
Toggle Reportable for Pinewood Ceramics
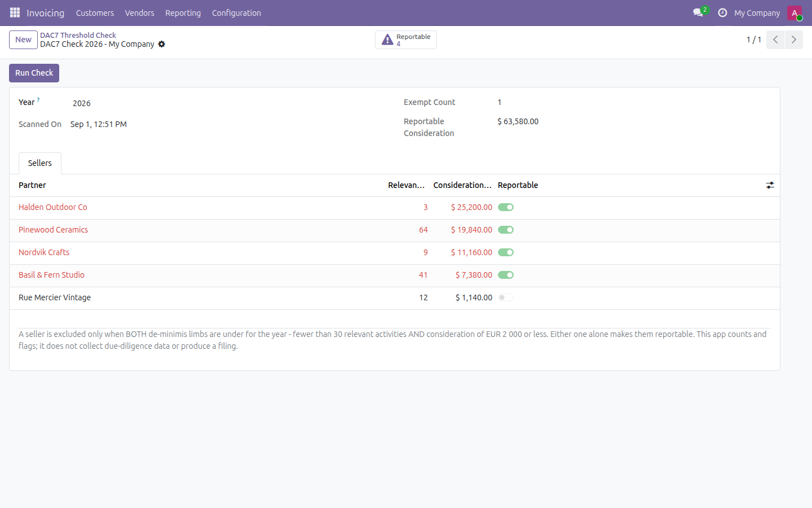506,230
